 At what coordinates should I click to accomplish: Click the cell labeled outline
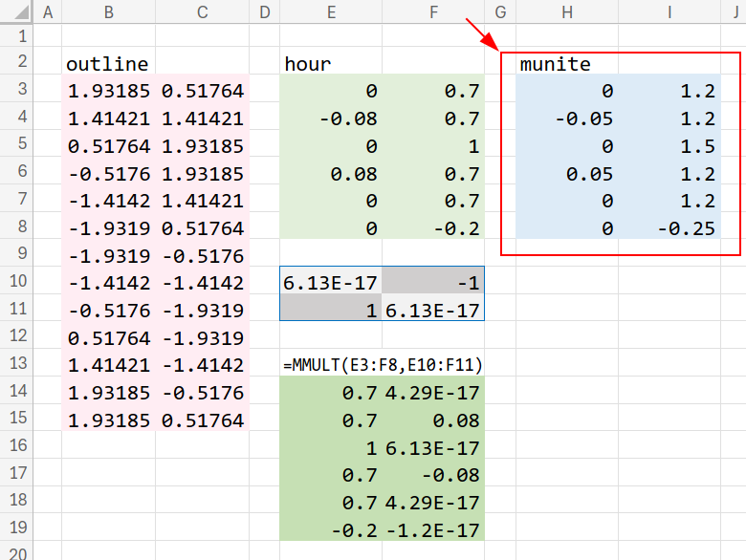pyautogui.click(x=108, y=64)
